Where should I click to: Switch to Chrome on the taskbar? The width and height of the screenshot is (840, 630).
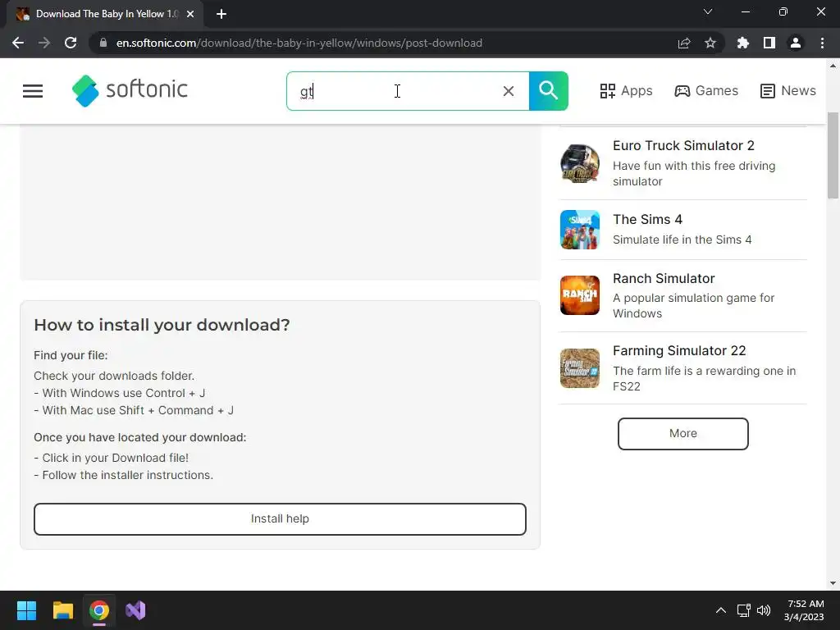(x=99, y=610)
